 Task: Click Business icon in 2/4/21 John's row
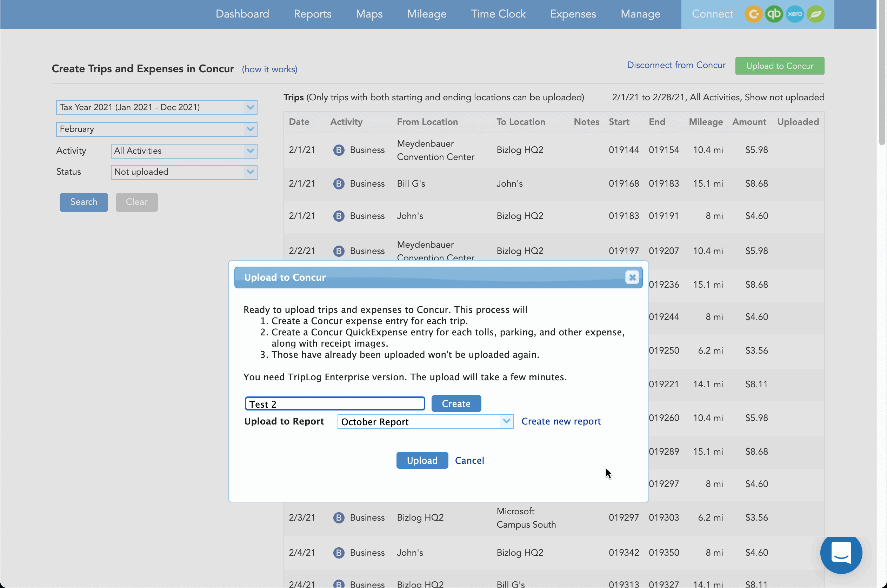pyautogui.click(x=339, y=553)
